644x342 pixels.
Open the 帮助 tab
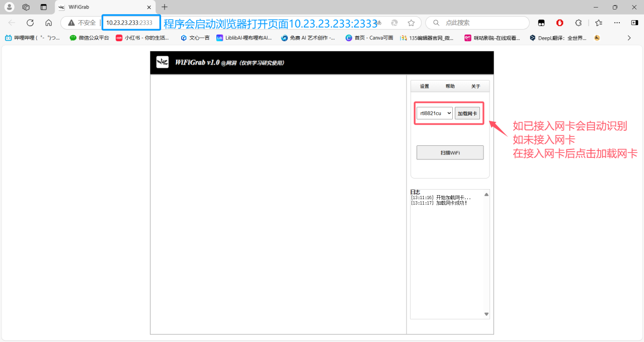[x=450, y=87]
